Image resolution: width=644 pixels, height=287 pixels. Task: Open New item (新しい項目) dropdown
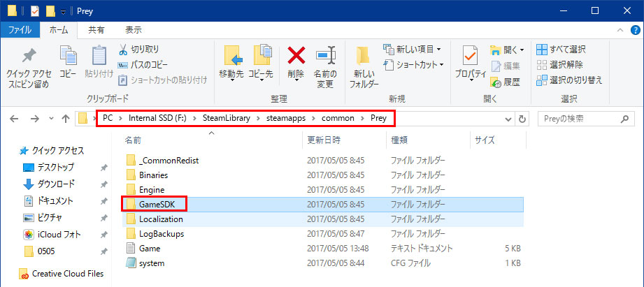point(412,49)
